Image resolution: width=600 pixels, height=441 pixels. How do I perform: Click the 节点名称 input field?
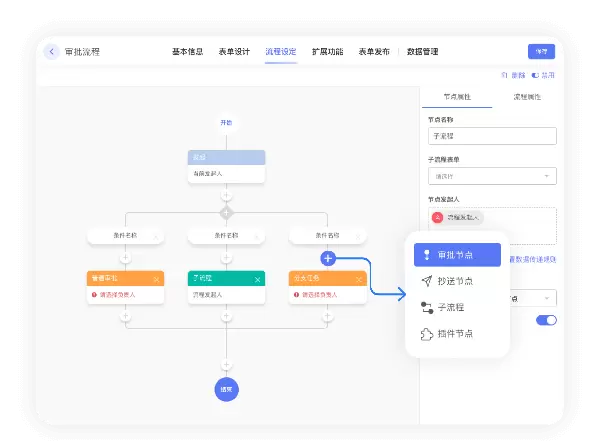pos(492,136)
